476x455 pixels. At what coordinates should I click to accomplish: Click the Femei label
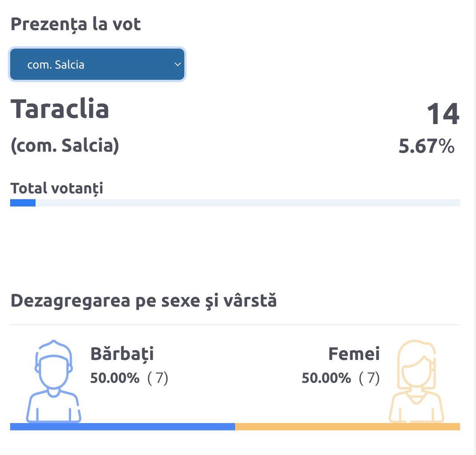(x=354, y=354)
